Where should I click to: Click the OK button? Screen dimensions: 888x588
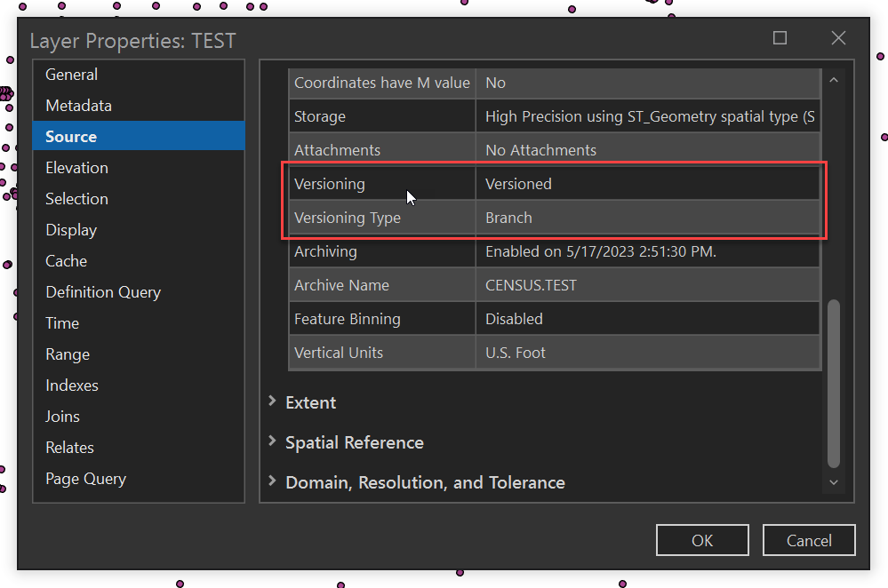pyautogui.click(x=702, y=540)
